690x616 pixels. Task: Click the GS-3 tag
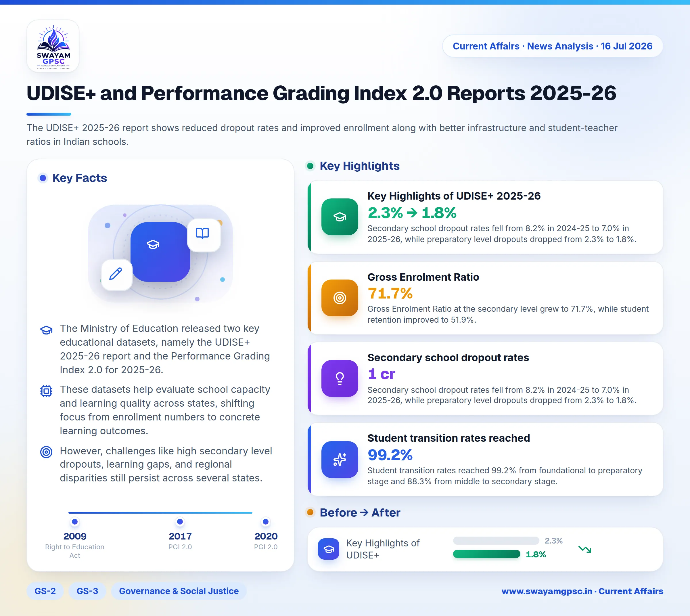(x=87, y=591)
